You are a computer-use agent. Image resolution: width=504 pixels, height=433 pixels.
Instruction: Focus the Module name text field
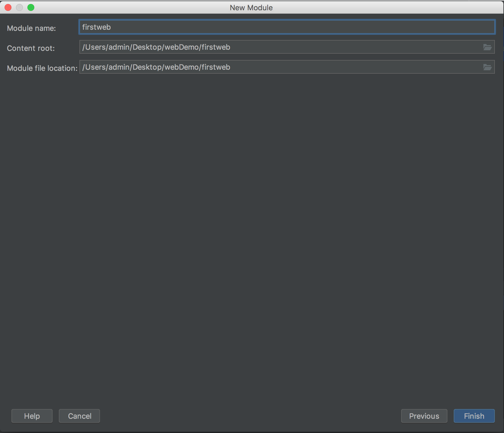[286, 27]
